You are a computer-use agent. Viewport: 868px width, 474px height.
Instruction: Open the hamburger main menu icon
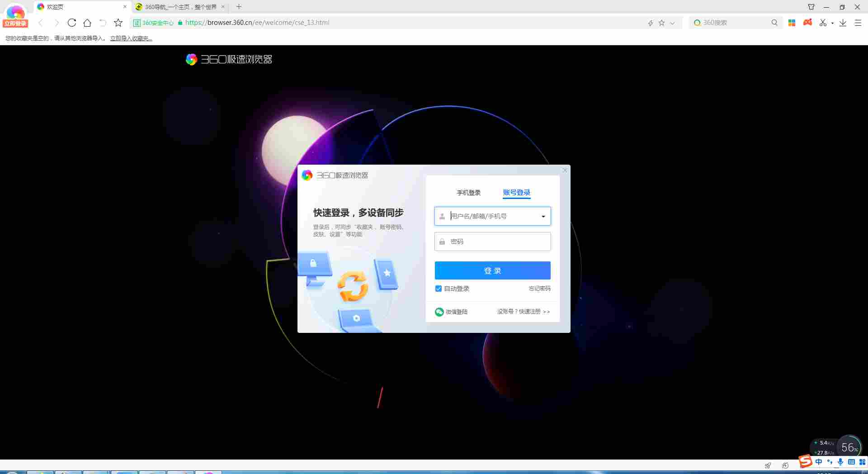858,23
